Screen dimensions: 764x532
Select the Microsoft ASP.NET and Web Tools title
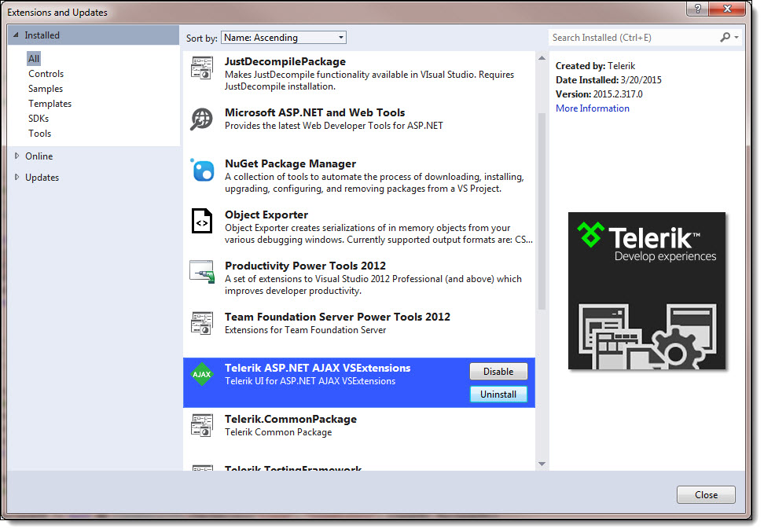[314, 112]
